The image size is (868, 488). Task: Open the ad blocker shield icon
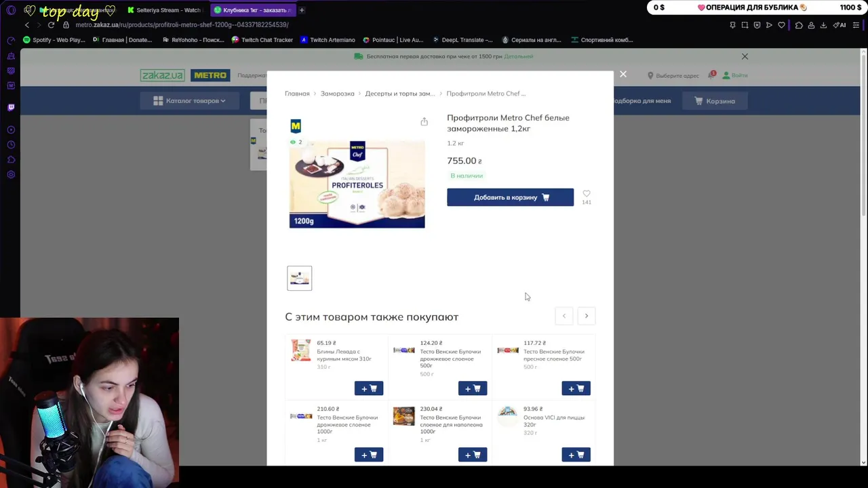(x=757, y=25)
